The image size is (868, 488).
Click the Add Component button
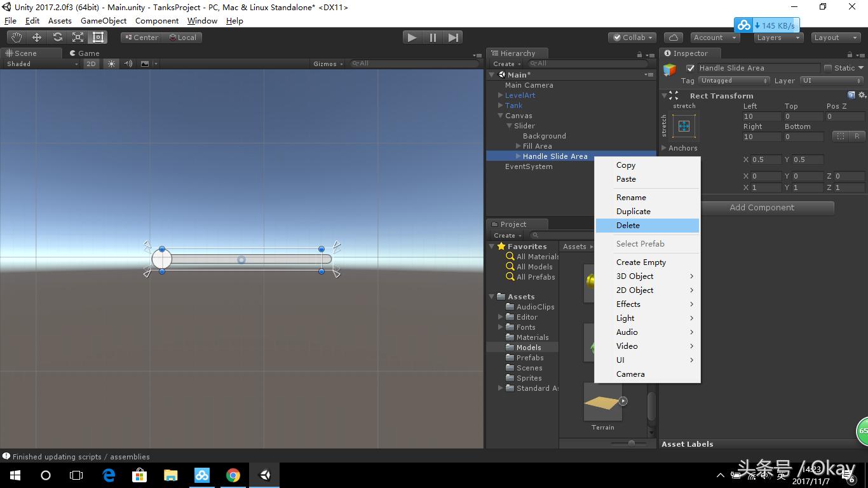[761, 207]
